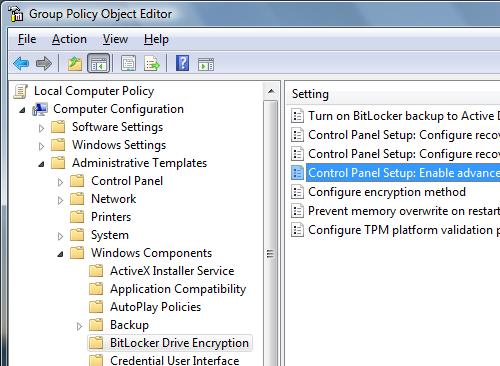Screen dimensions: 500x366
Task: Select the Printers tree item
Action: 111,217
